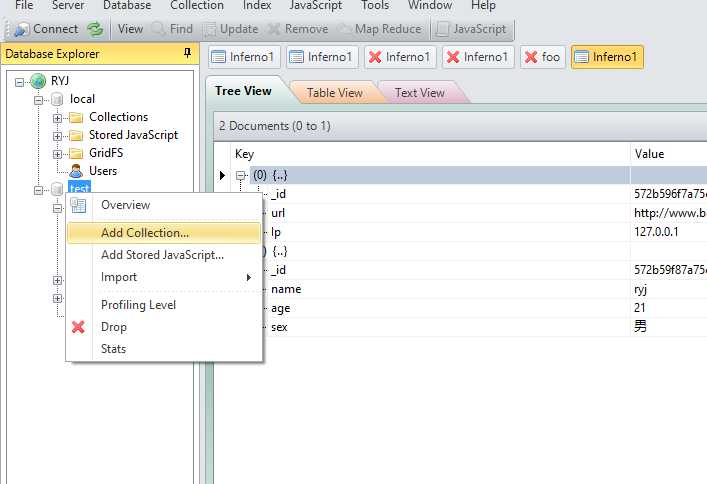Image resolution: width=707 pixels, height=484 pixels.
Task: Open the File menu
Action: pos(24,5)
